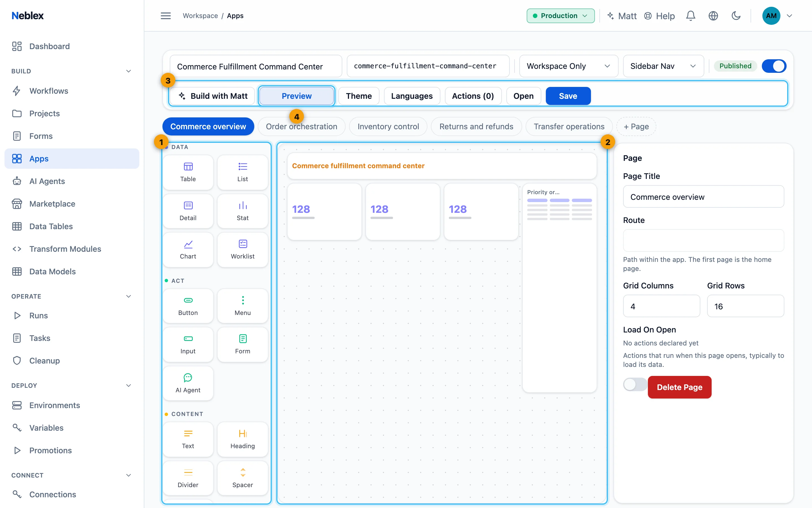This screenshot has height=508, width=812.
Task: Add a Worklist component
Action: click(x=242, y=250)
